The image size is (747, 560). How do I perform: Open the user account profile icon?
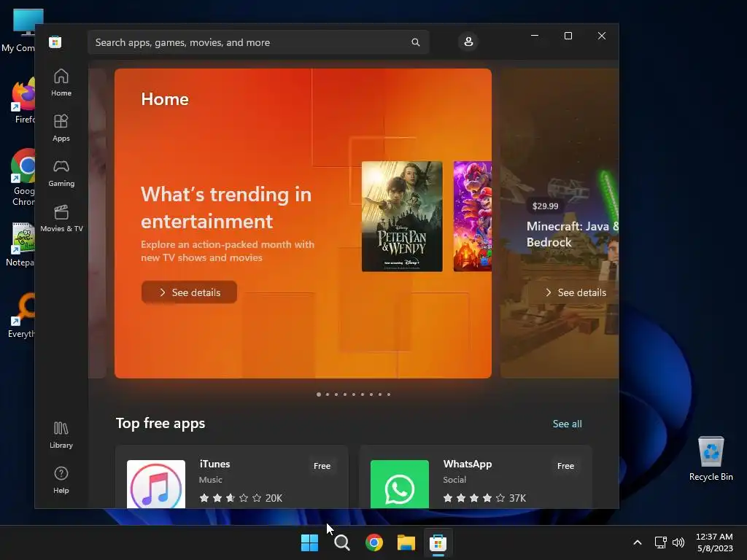[468, 42]
